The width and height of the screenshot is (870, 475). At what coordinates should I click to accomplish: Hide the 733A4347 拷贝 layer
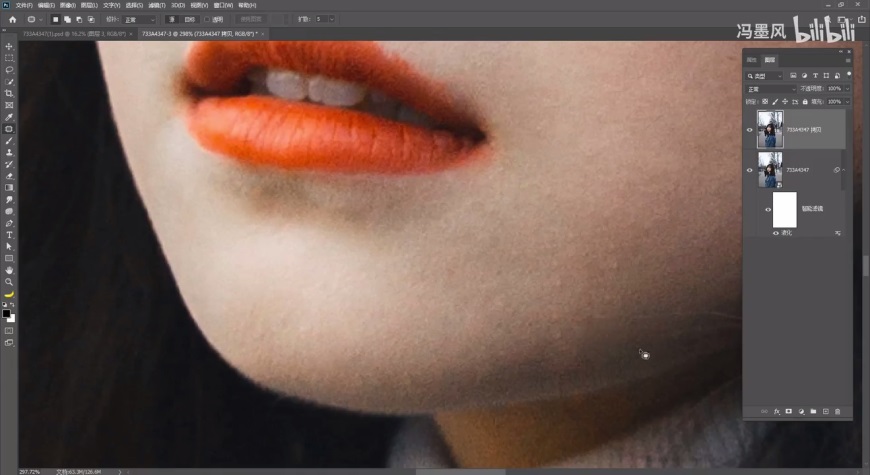750,130
